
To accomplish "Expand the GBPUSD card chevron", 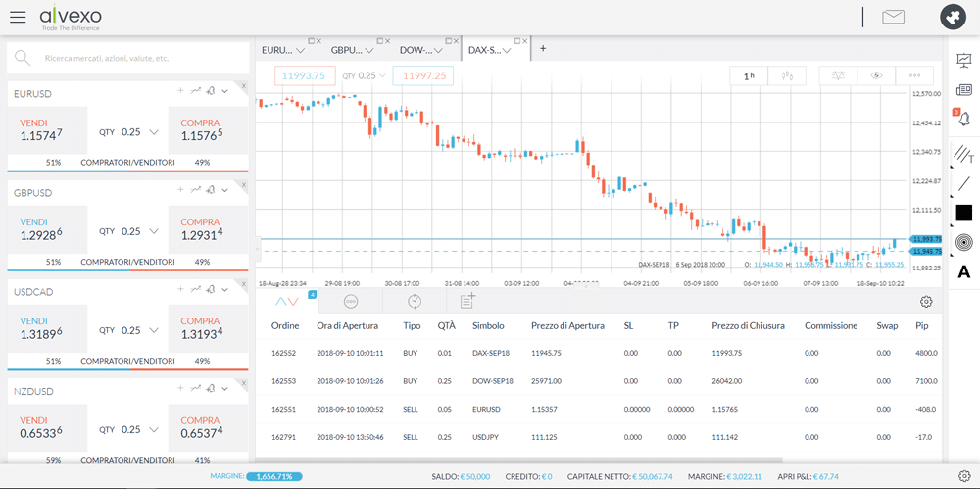I will pyautogui.click(x=225, y=190).
